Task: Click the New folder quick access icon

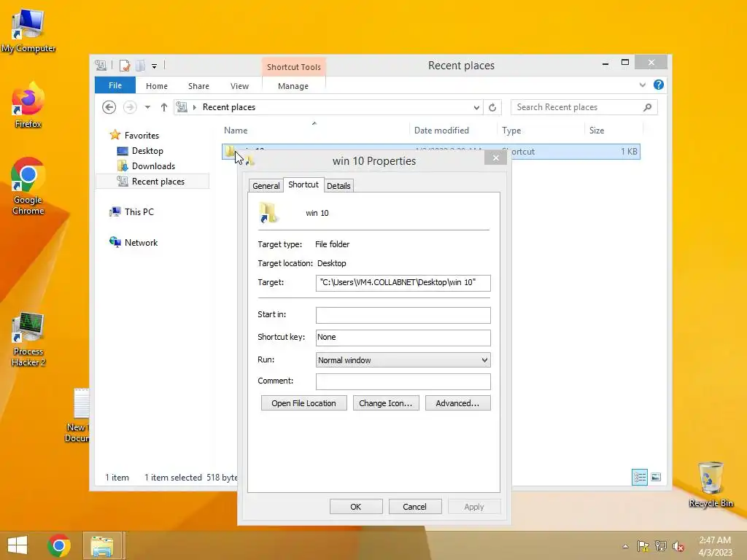Action: pyautogui.click(x=141, y=65)
